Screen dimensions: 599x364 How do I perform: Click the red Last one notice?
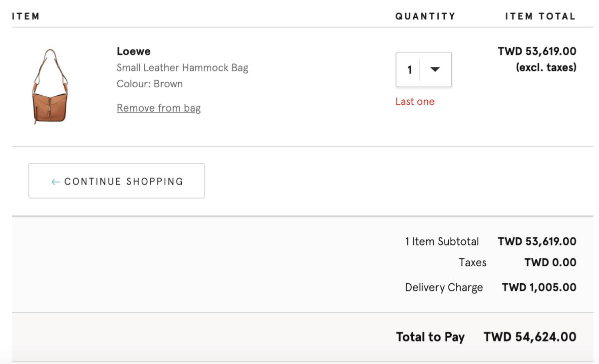pos(415,102)
